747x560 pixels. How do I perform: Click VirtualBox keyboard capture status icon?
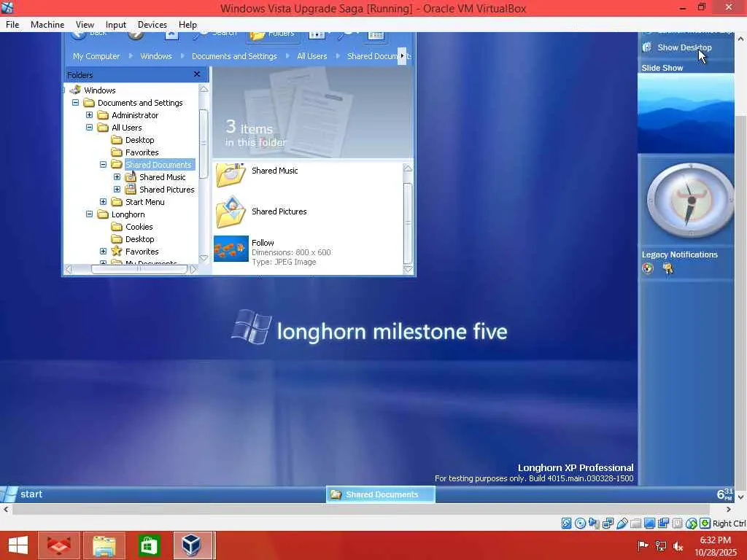click(x=705, y=524)
